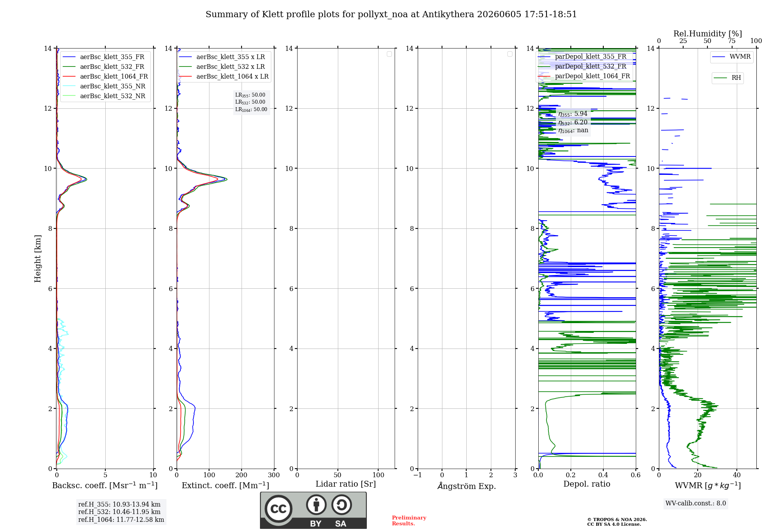The image size is (783, 532).
Task: Click the ref.H_1064: 11.77-12.58 km text
Action: coord(121,520)
